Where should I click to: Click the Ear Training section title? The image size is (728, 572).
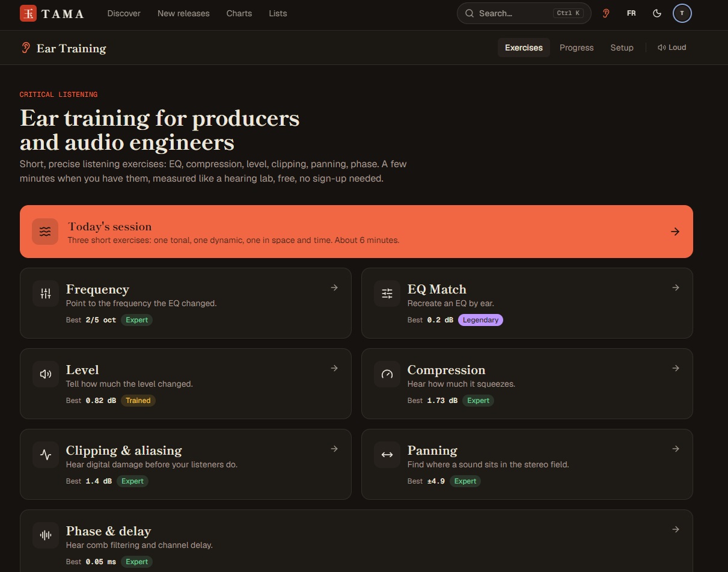[x=72, y=48]
